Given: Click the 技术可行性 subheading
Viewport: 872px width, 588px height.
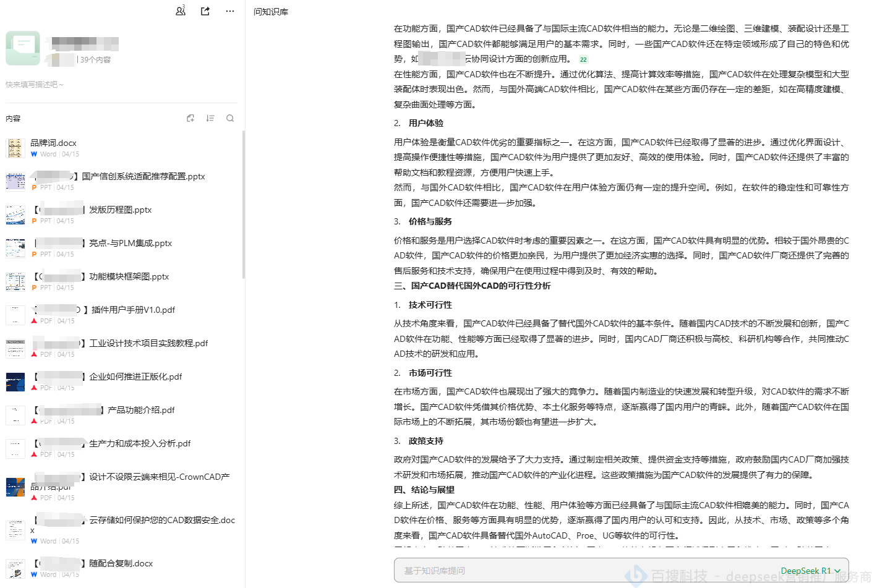Looking at the screenshot, I should (430, 305).
